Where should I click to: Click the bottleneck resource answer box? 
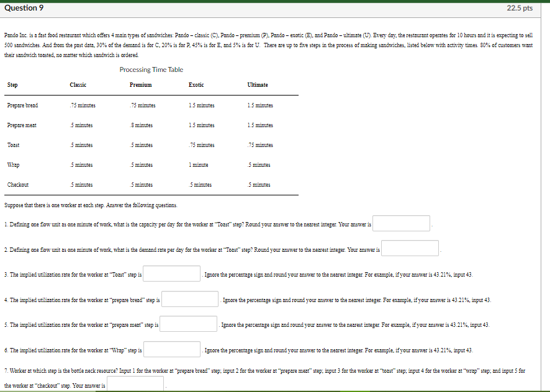pyautogui.click(x=135, y=384)
